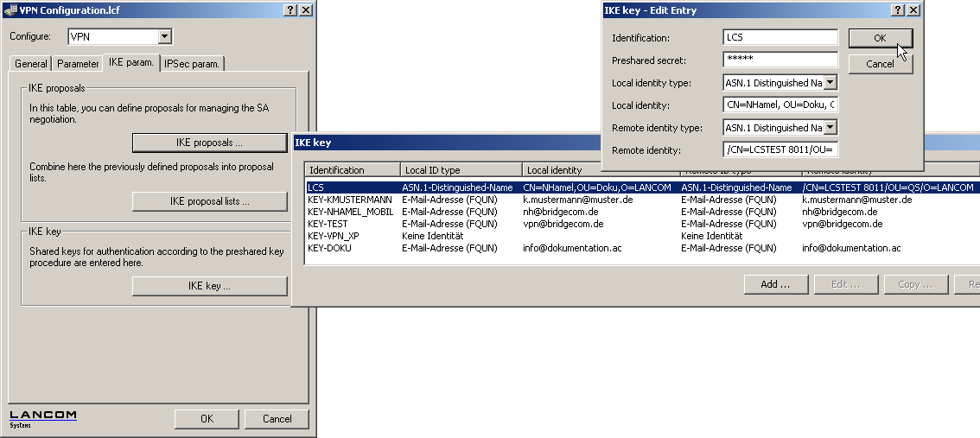Close the IKE key Edit Entry dialog
The height and width of the screenshot is (438, 980).
coord(913,10)
